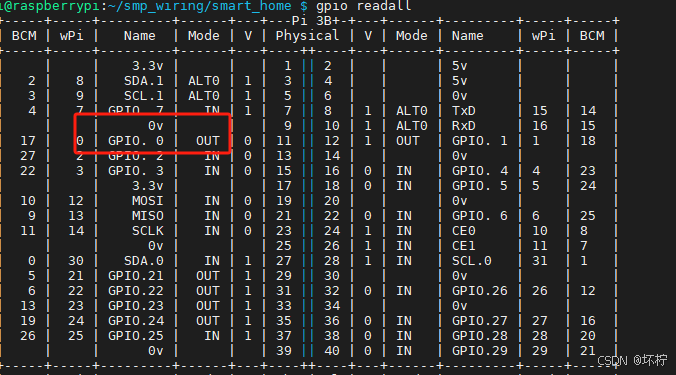Select the 'CE0' name cell
676x375 pixels.
click(463, 231)
